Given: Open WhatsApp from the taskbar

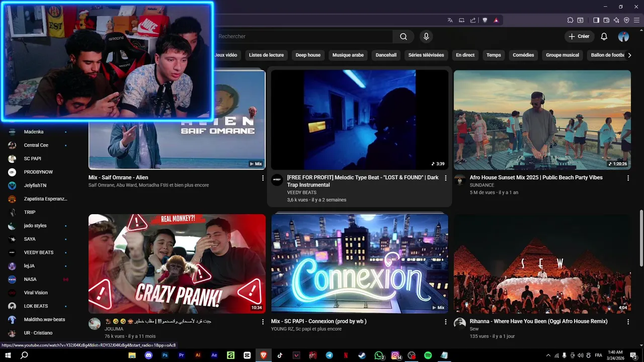Looking at the screenshot, I should pos(379,355).
